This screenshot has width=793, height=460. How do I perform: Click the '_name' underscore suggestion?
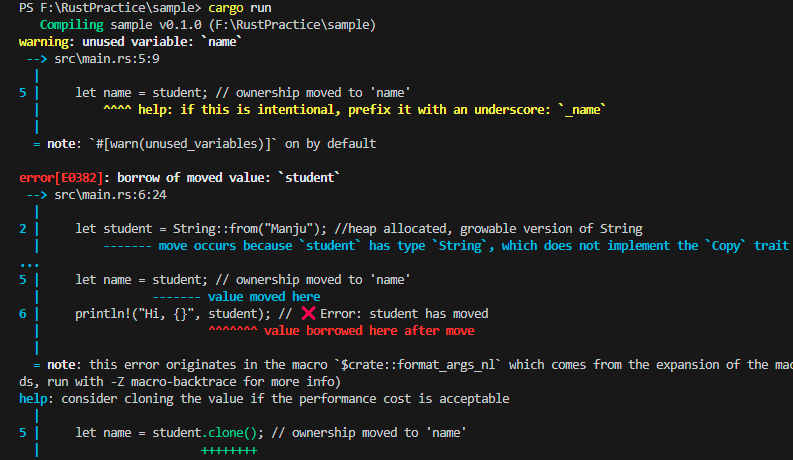click(x=582, y=110)
